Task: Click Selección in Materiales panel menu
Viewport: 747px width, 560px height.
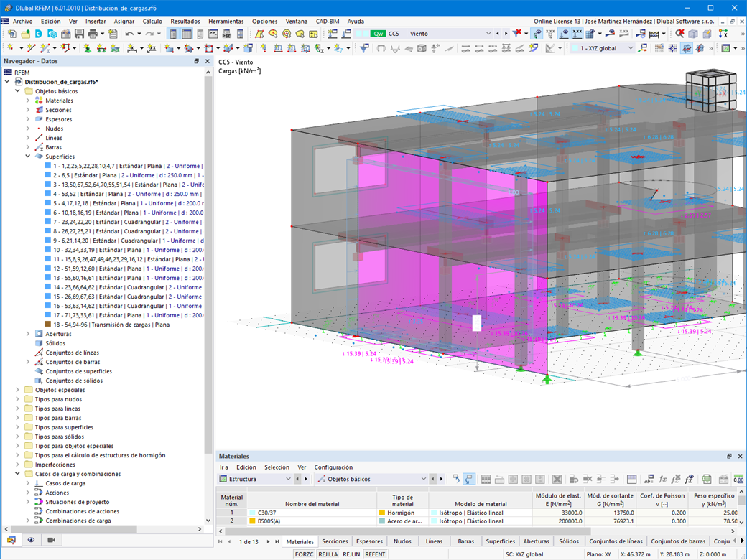Action: click(x=277, y=467)
